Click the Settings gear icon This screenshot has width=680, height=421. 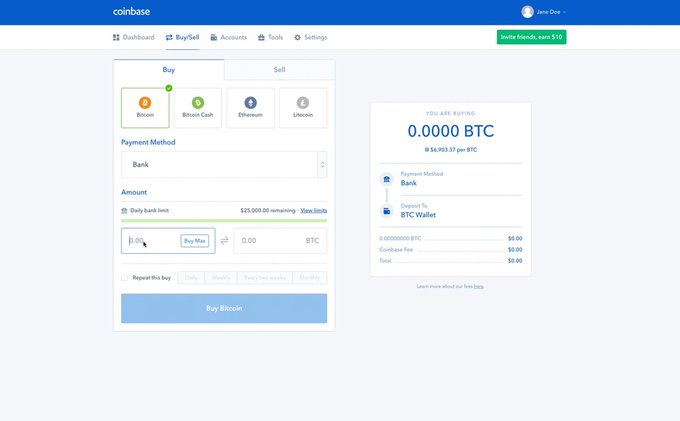point(298,37)
